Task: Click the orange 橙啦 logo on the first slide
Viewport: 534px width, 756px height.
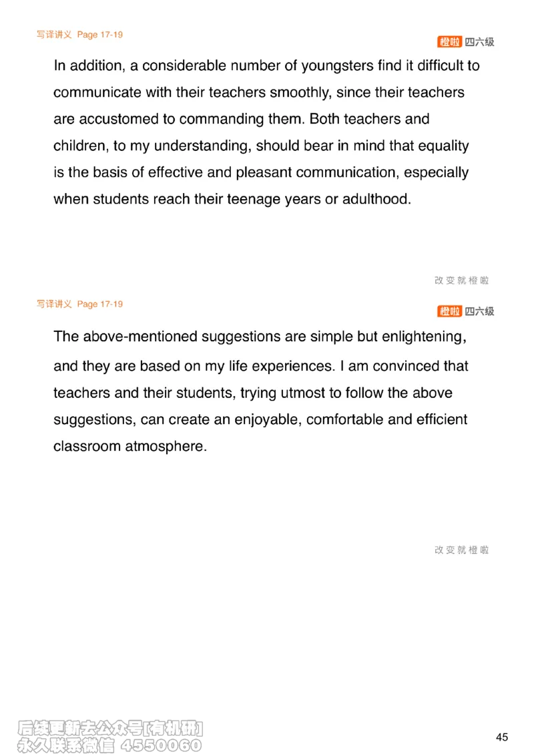Action: pos(450,42)
